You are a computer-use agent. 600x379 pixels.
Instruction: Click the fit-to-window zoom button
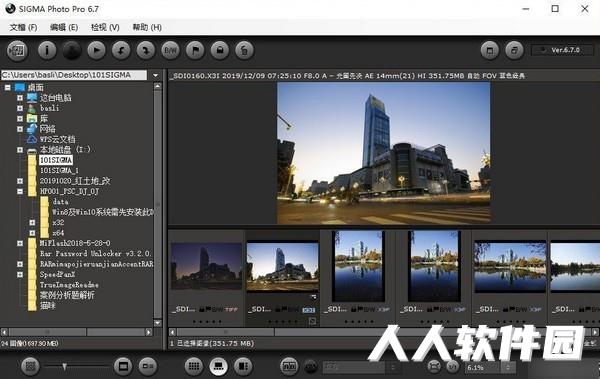pyautogui.click(x=434, y=367)
